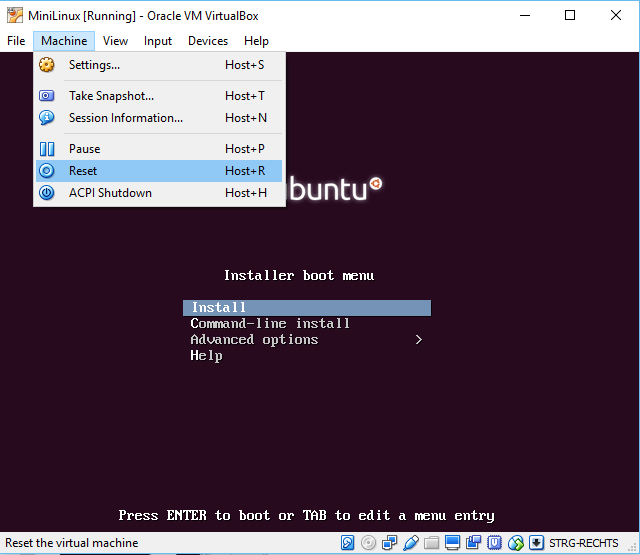The height and width of the screenshot is (555, 640).
Task: Click the video capture status icon
Action: 473,543
